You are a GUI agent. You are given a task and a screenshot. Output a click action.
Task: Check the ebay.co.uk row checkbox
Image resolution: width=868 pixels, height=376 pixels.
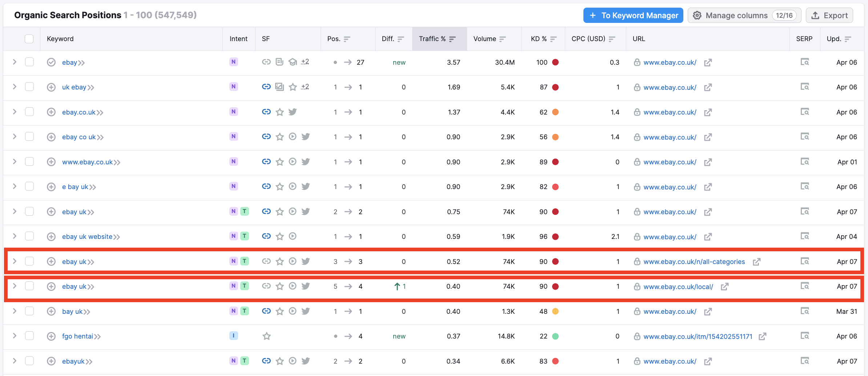pyautogui.click(x=29, y=112)
